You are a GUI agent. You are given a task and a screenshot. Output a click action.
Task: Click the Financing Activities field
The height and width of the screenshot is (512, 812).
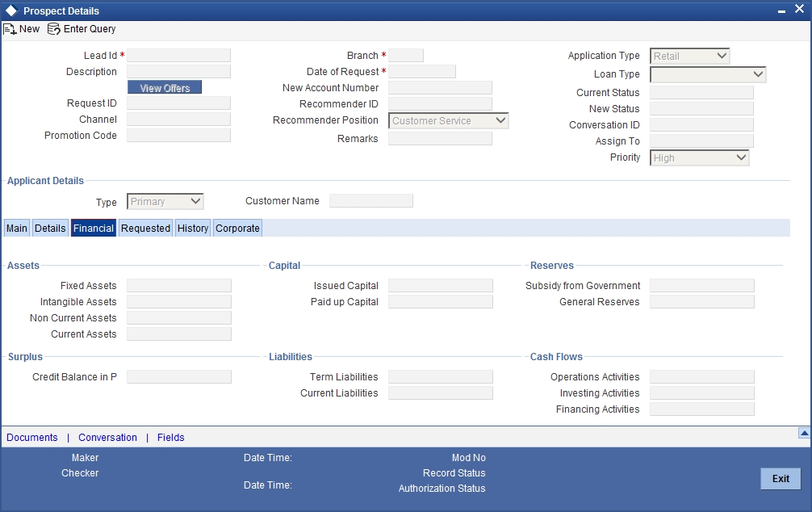coord(702,409)
